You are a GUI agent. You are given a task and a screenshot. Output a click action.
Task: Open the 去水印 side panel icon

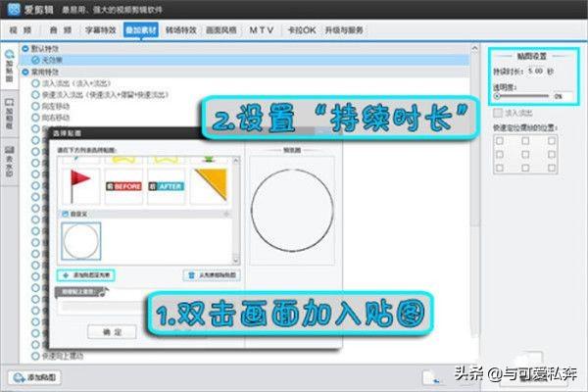tap(9, 162)
